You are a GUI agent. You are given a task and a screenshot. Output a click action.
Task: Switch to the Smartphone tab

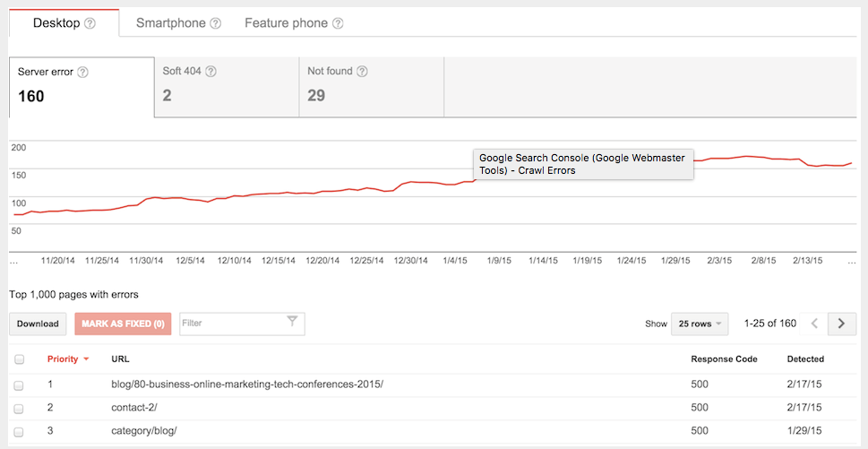click(x=170, y=23)
